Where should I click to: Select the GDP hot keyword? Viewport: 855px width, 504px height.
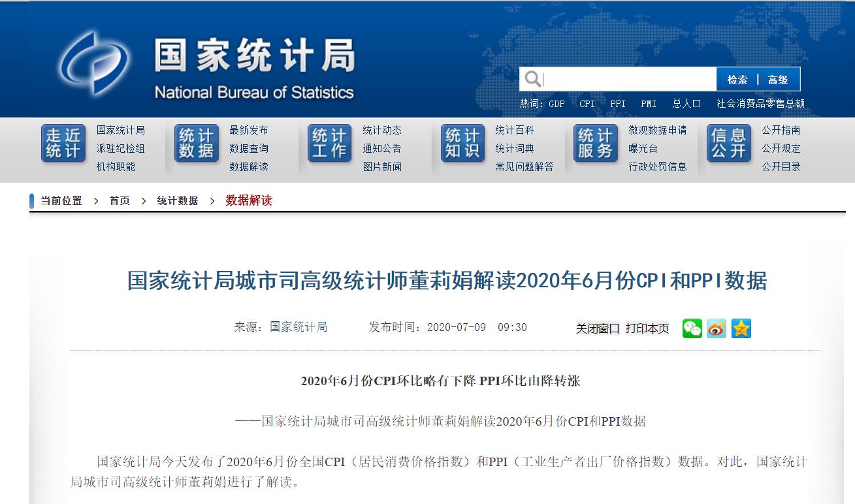pyautogui.click(x=557, y=104)
